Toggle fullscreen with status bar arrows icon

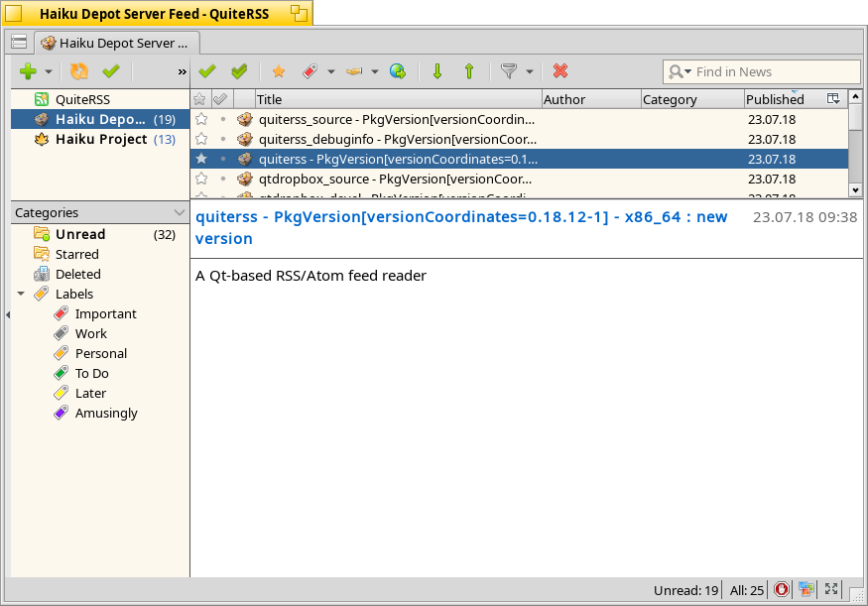point(831,589)
